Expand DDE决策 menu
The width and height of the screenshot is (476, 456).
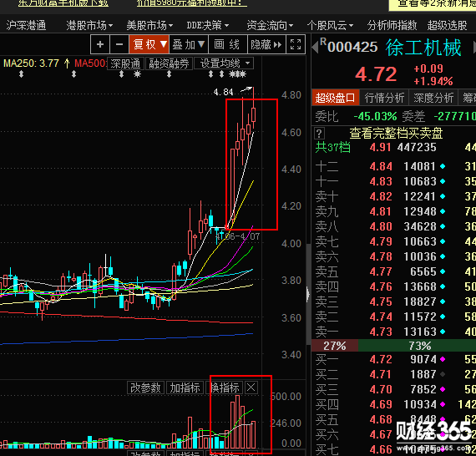point(208,25)
